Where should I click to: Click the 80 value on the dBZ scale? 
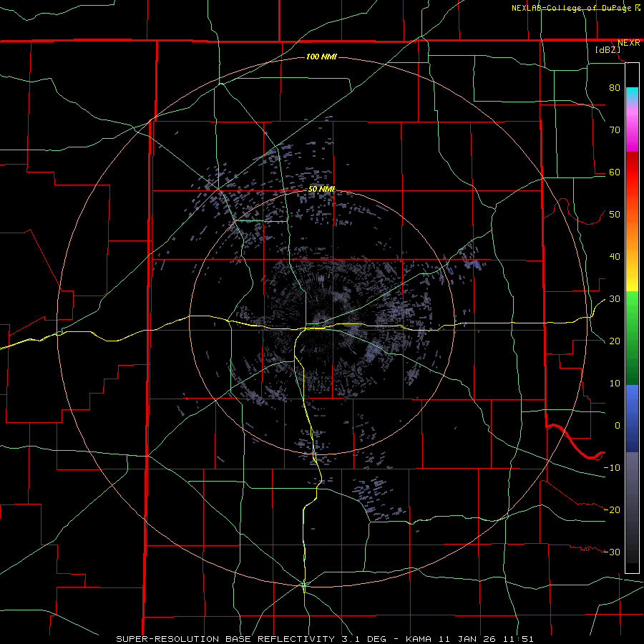coord(615,87)
